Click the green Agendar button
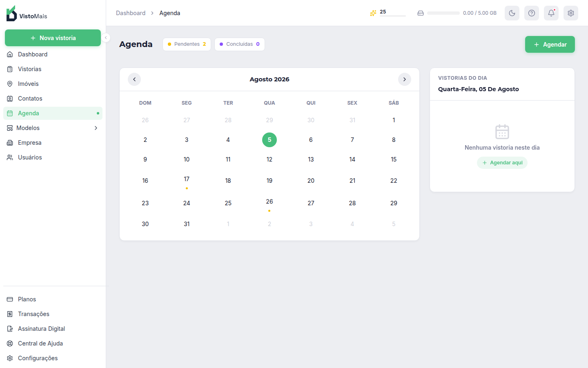This screenshot has height=368, width=588. pos(550,45)
